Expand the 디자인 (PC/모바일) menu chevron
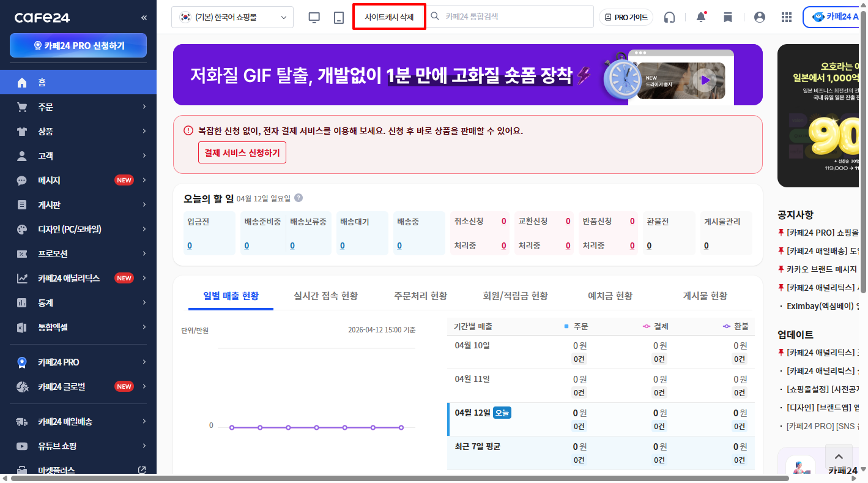868x483 pixels. [x=144, y=230]
